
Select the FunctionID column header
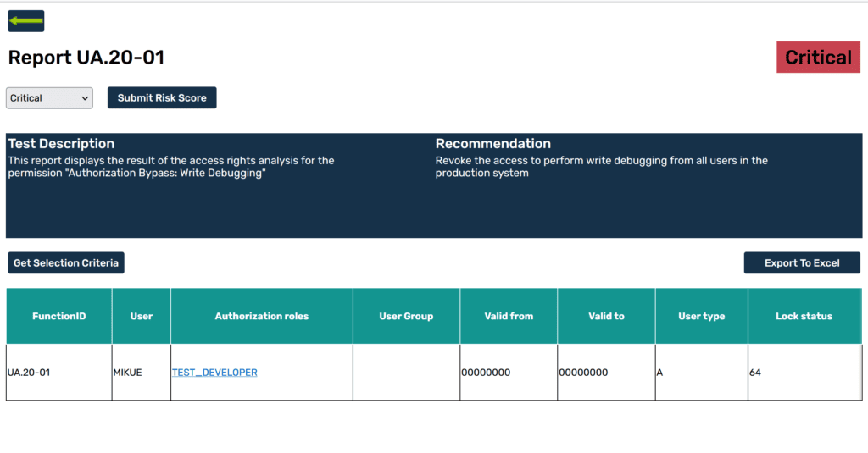coord(59,316)
